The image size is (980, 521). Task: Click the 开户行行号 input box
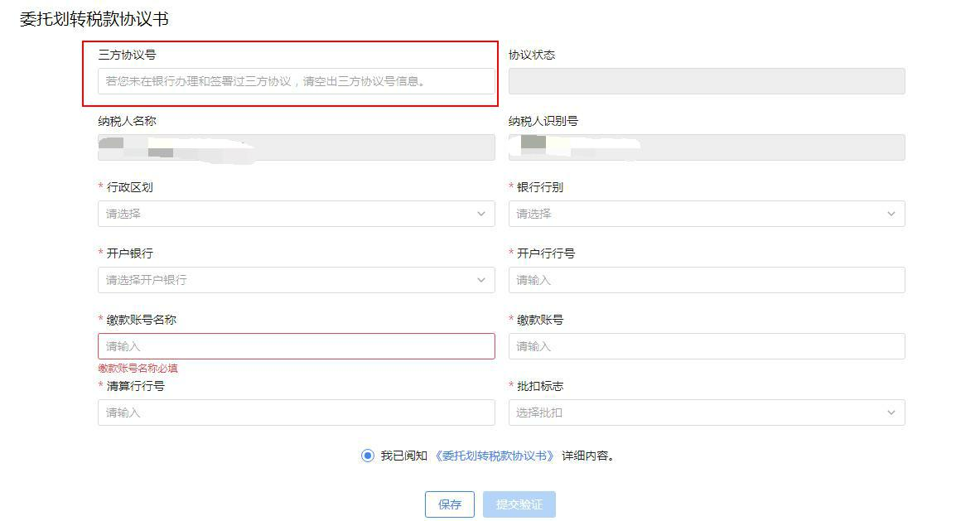(706, 280)
